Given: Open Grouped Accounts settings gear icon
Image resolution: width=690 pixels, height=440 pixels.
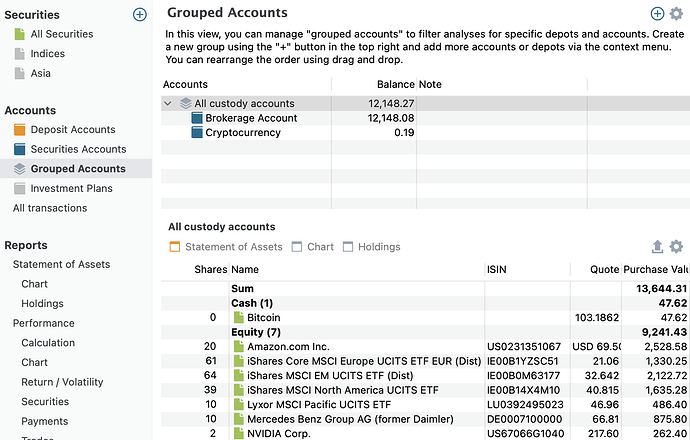Looking at the screenshot, I should [x=676, y=13].
